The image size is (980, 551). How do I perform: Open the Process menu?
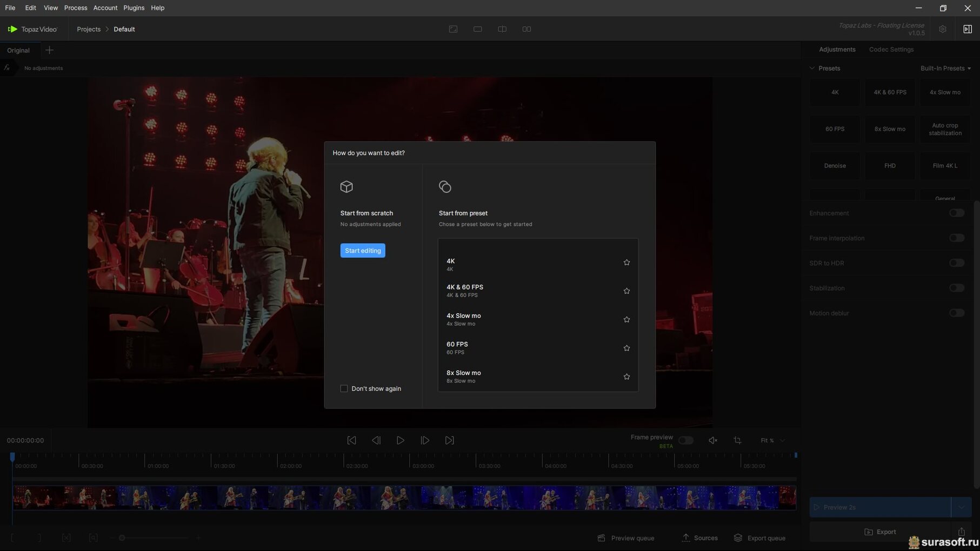(75, 8)
